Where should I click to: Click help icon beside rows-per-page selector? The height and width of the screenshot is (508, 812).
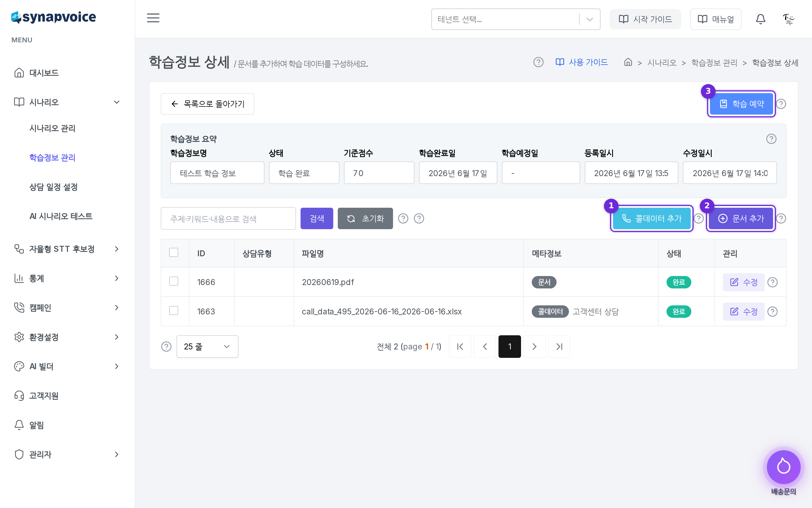[166, 346]
